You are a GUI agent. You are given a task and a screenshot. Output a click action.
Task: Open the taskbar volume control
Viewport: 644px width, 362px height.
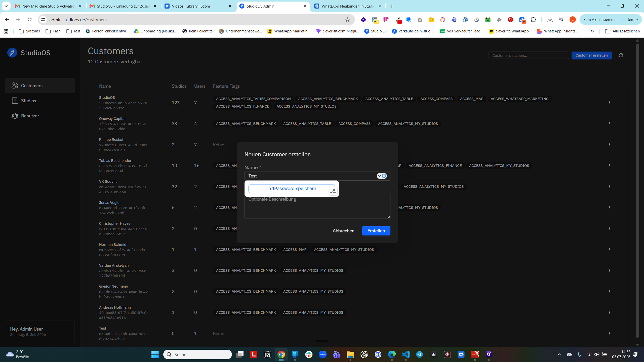596,354
